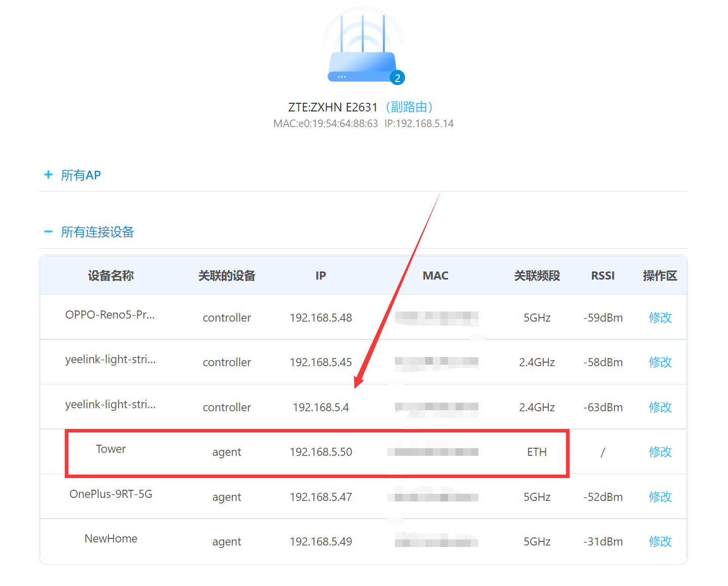Image resolution: width=728 pixels, height=586 pixels.
Task: Click the minus icon beside 所有连接设备
Action: pos(48,231)
